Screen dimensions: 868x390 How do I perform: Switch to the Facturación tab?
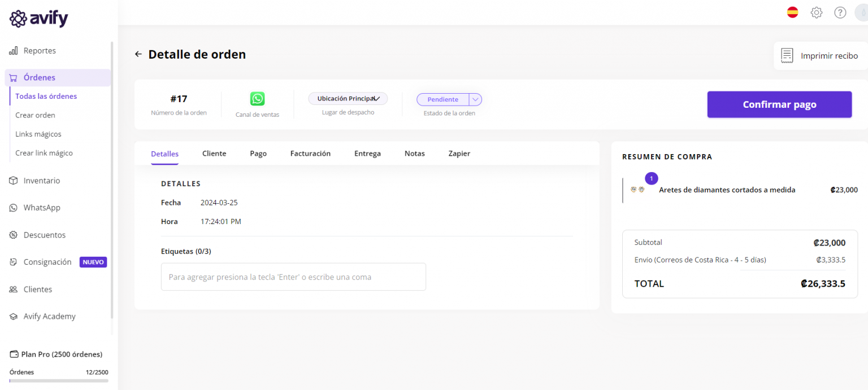click(x=310, y=154)
